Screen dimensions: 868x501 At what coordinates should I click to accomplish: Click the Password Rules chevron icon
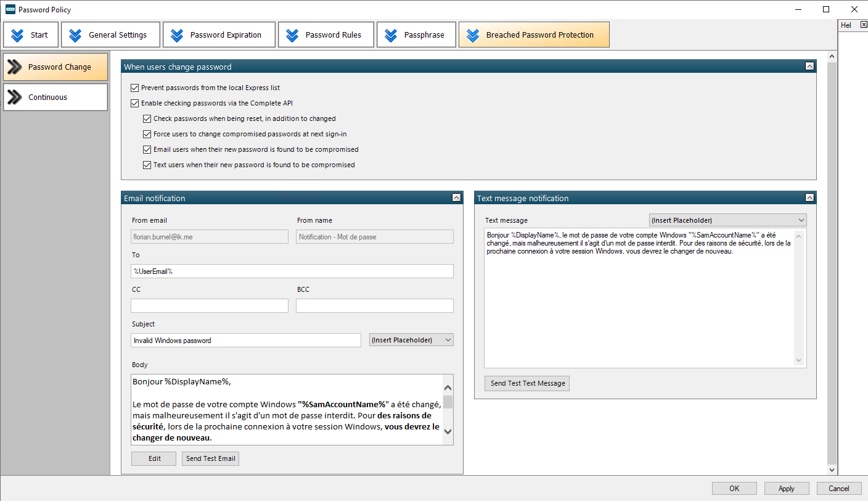click(x=292, y=35)
